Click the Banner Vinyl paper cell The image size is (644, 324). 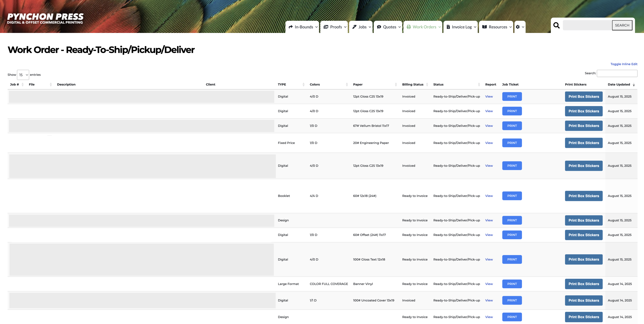point(363,284)
